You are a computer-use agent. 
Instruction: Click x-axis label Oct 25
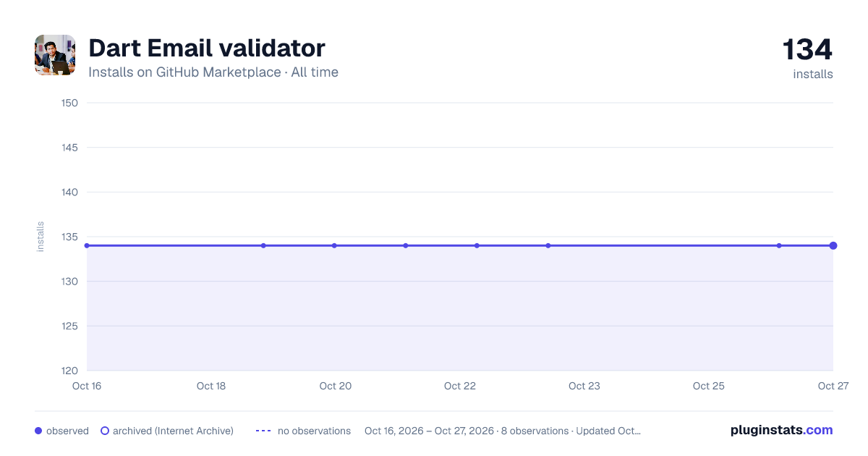click(709, 386)
